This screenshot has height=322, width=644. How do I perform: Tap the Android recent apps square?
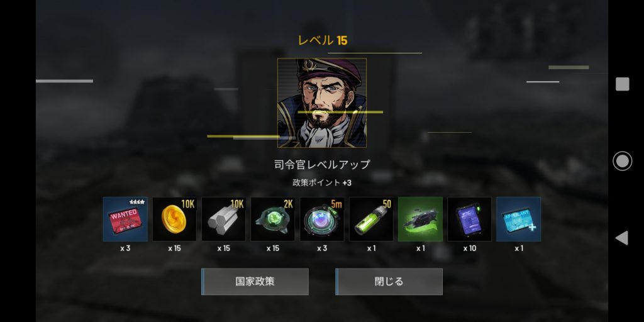tap(622, 84)
